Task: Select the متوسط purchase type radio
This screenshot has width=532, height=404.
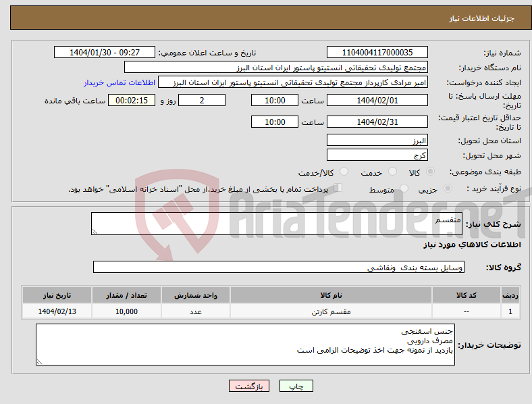Action: tap(404, 188)
